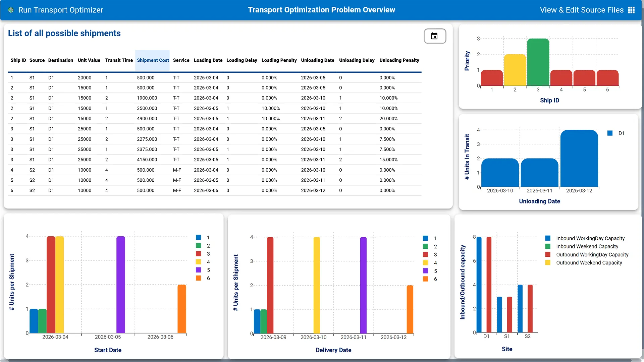Open the grid apps icon
This screenshot has width=644, height=362.
pyautogui.click(x=631, y=10)
